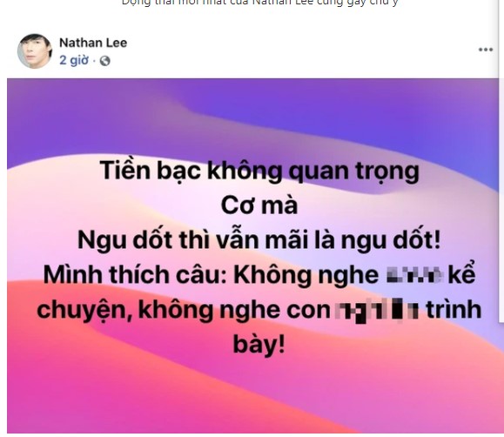Click the pixelated word after "con"
Screen dimensions: 504x437
[x=378, y=310]
